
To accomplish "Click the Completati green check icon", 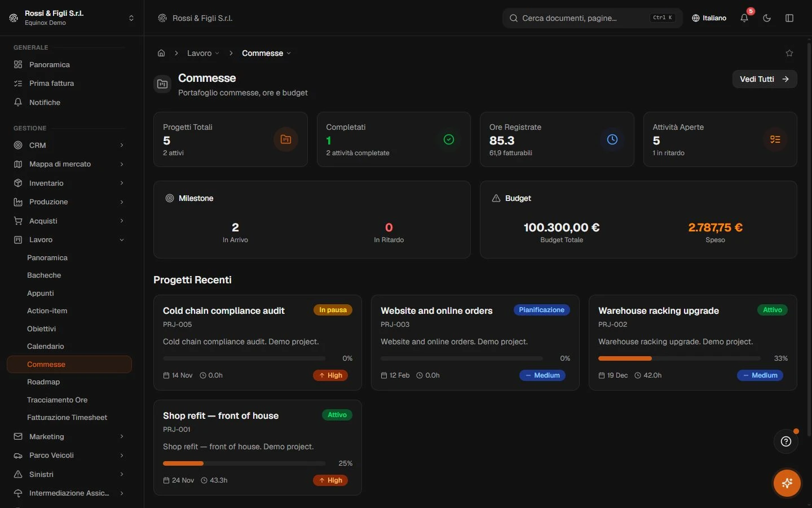I will (449, 139).
